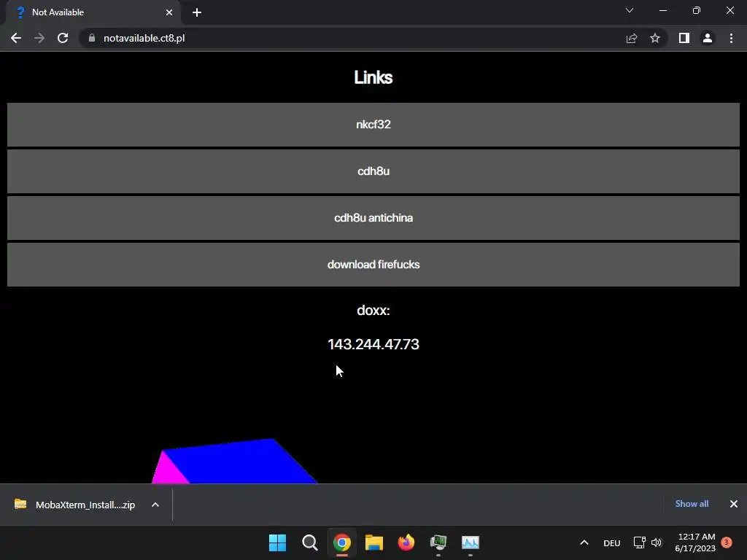Open File Explorer from taskbar
This screenshot has width=747, height=560.
coord(374,542)
